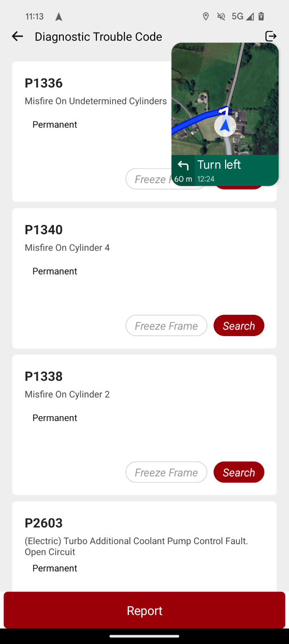Image resolution: width=289 pixels, height=644 pixels.
Task: Tap the muted sound status icon
Action: click(x=221, y=17)
